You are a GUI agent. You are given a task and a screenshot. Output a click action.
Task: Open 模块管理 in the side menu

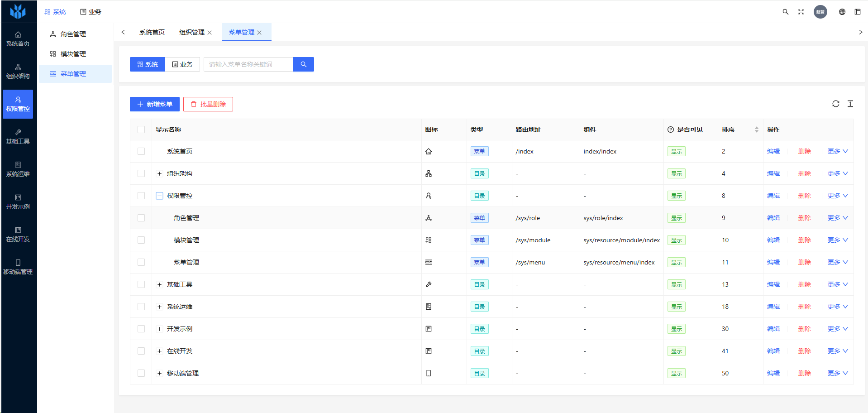point(73,54)
